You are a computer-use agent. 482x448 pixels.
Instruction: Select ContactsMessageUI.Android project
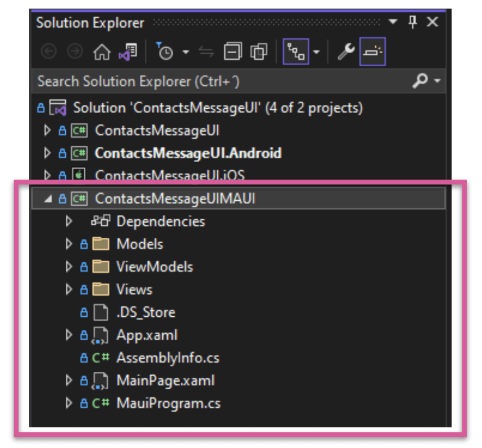[188, 153]
